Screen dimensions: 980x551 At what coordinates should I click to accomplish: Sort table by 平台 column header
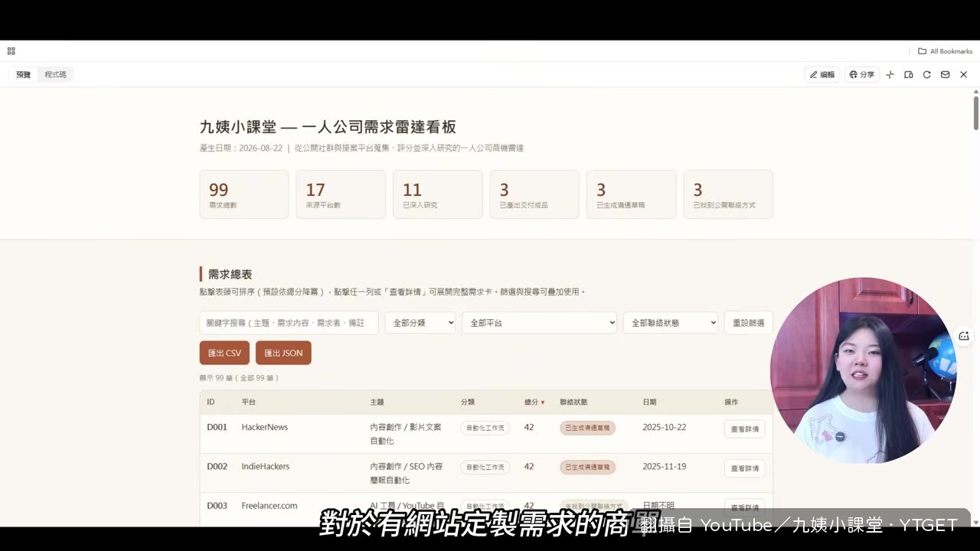point(249,402)
